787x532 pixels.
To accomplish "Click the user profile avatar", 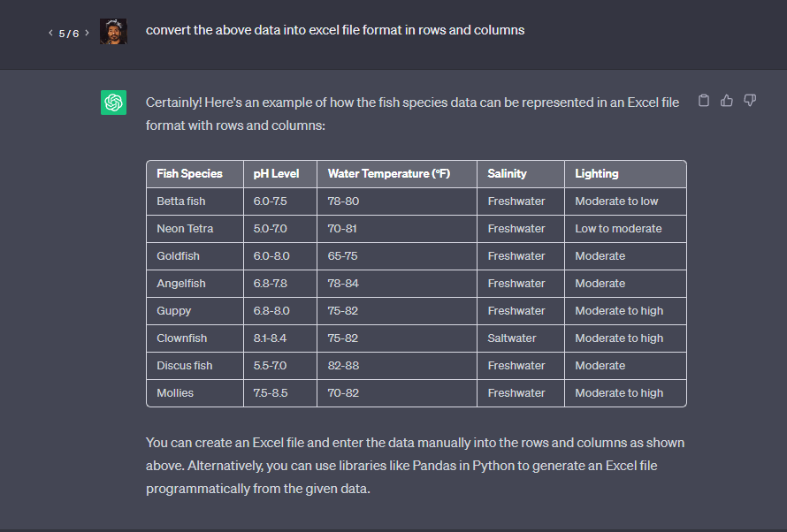I will (113, 32).
